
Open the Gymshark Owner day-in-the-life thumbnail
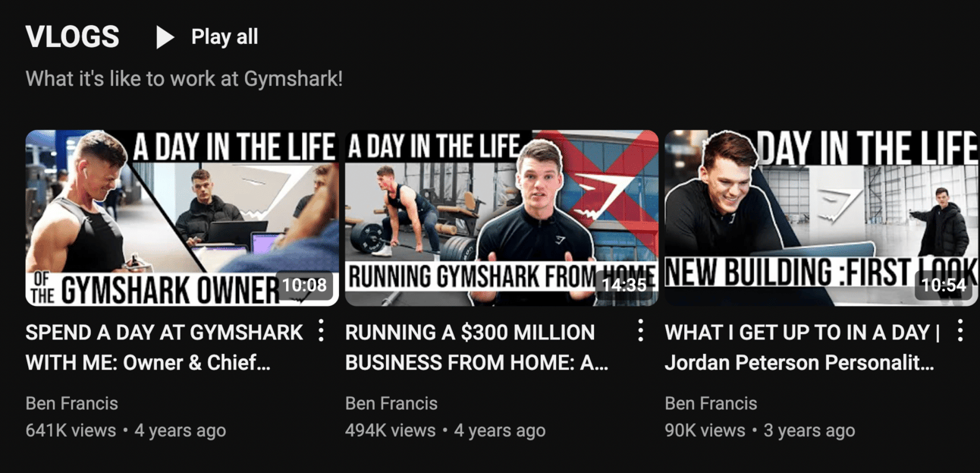click(x=182, y=218)
